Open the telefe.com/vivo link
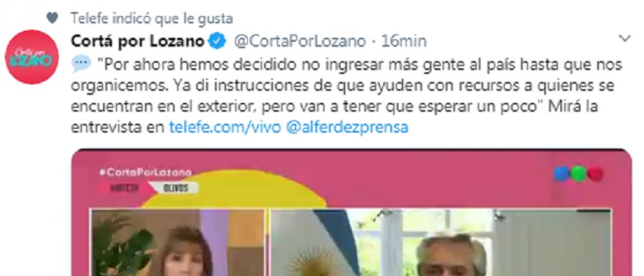Viewport: 644px width, 276px height. [225, 127]
